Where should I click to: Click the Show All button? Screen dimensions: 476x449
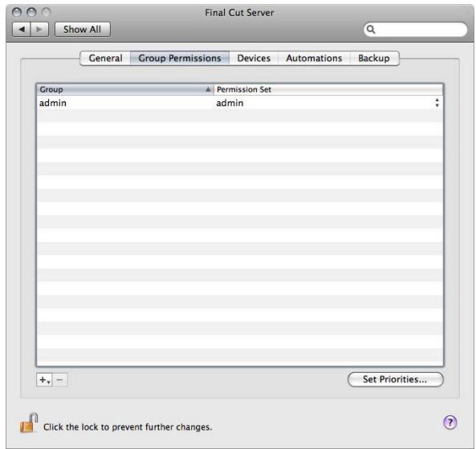[82, 30]
